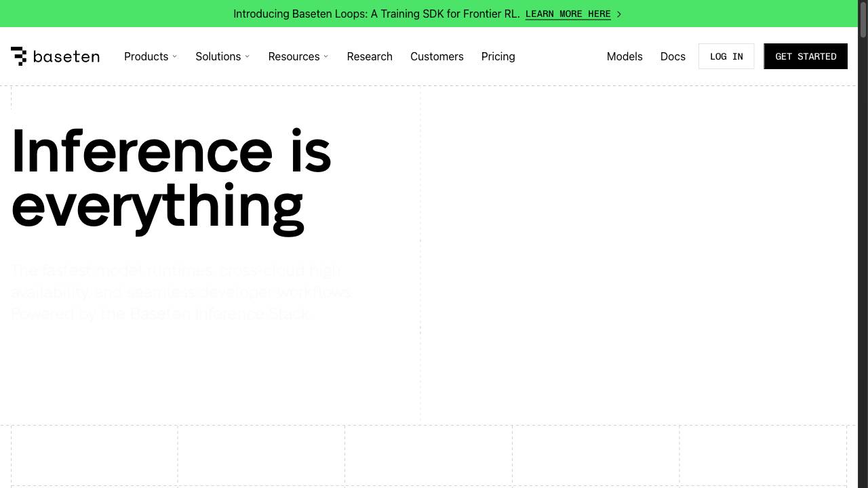Screen dimensions: 868x488
Task: Open the Research nav item
Action: [370, 56]
